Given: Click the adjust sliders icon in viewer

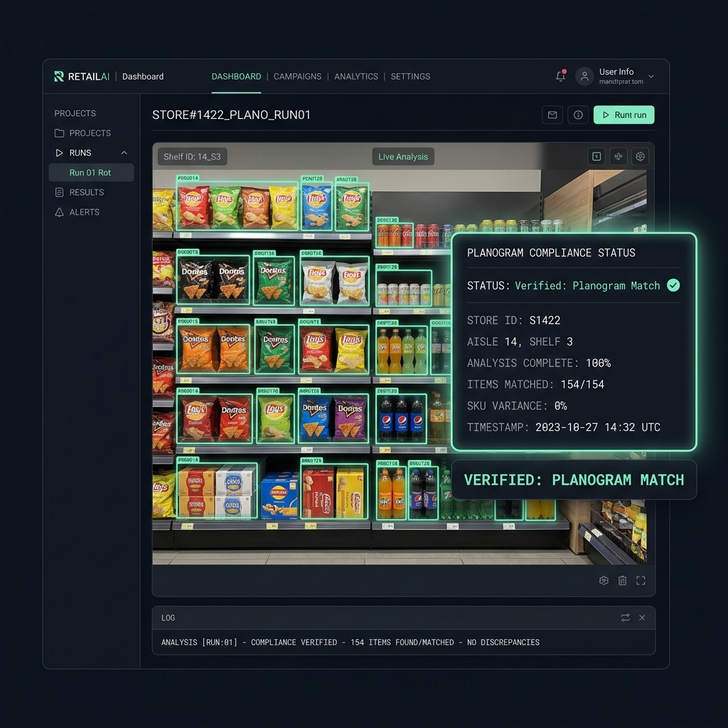Looking at the screenshot, I should pos(619,156).
